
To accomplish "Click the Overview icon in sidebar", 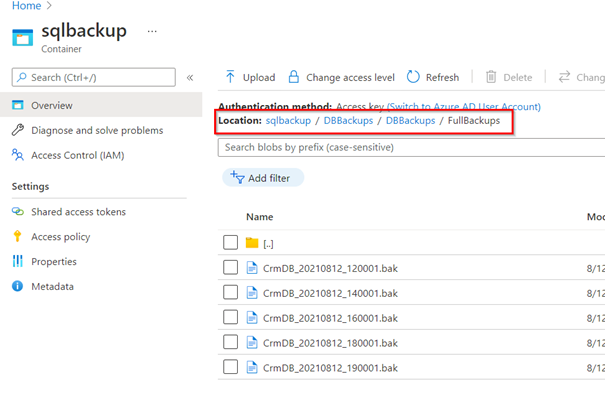I will pos(18,105).
